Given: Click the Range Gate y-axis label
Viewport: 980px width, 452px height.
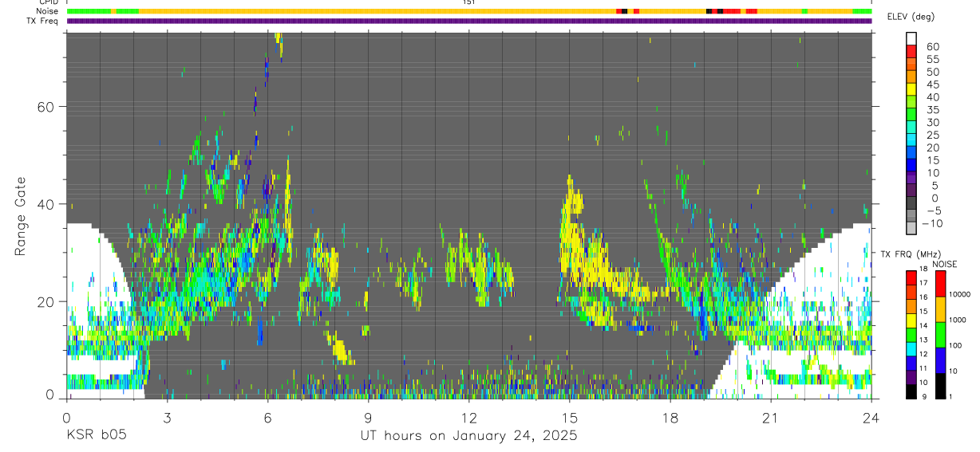Looking at the screenshot, I should pos(20,217).
